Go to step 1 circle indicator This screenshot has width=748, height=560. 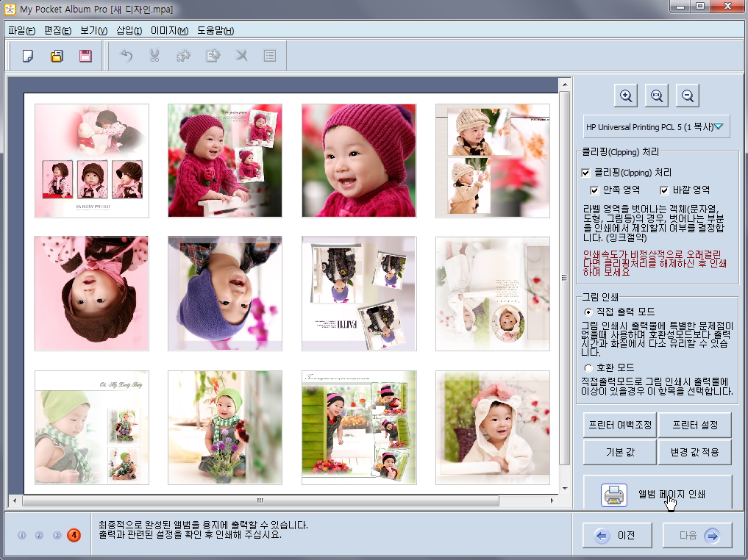coord(22,535)
